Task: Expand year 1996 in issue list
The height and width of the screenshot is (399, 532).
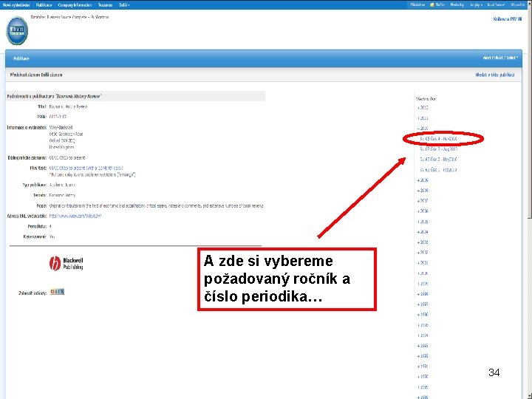Action: tap(423, 315)
